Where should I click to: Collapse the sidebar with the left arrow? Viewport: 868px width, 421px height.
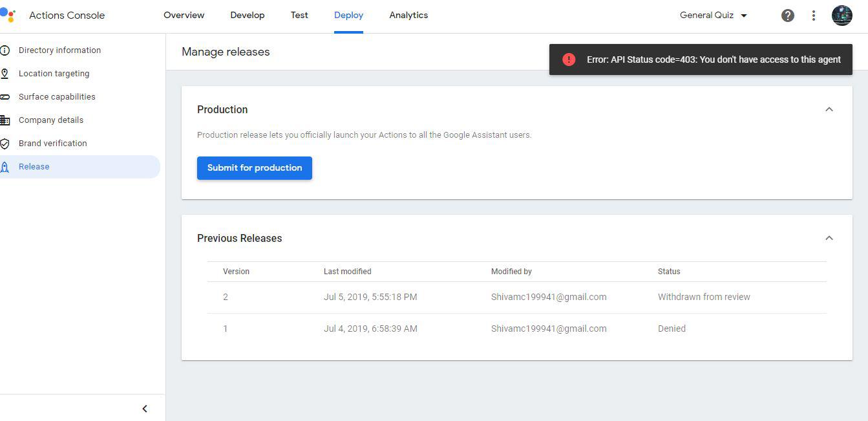pos(145,408)
